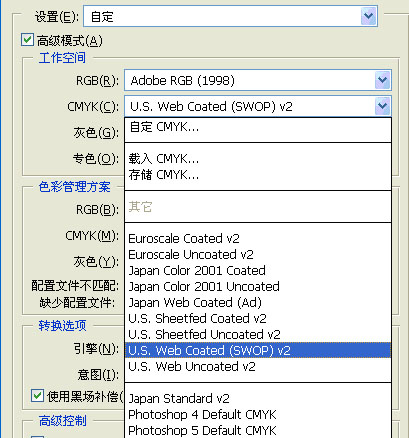Screen dimensions: 409x438
Task: Choose U.S. Web Uncoated v2
Action: [258, 366]
